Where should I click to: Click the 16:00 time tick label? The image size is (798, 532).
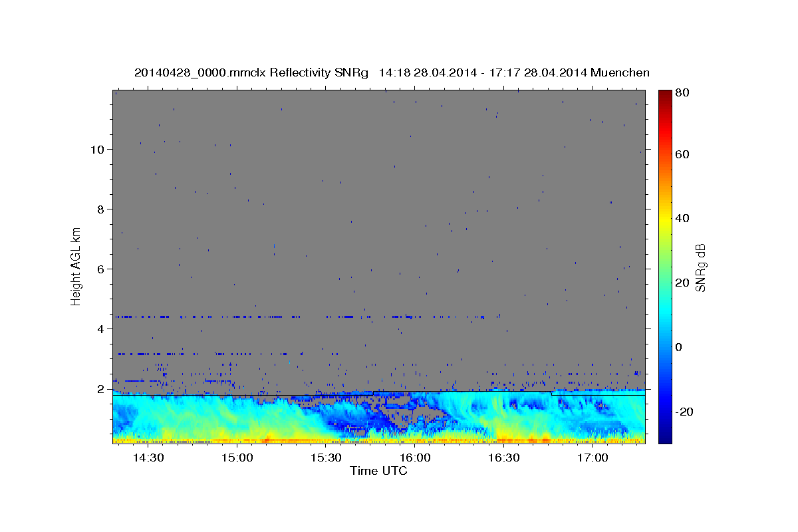(415, 458)
